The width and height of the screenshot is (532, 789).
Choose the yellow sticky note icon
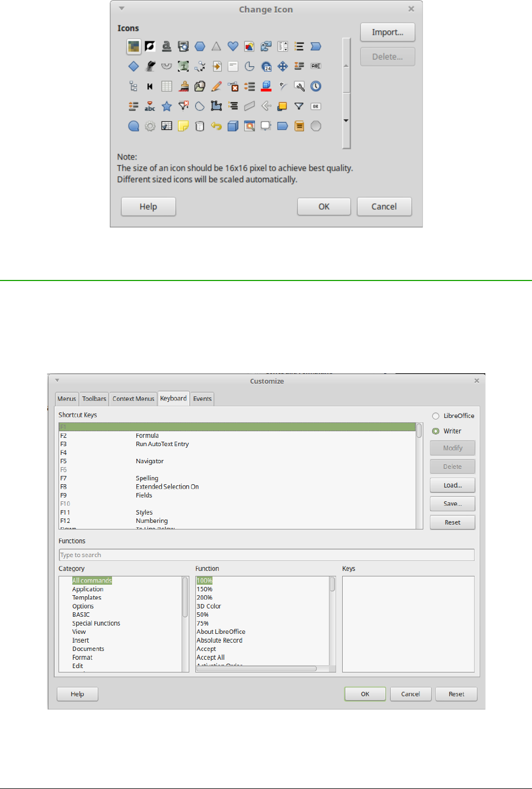tap(183, 126)
